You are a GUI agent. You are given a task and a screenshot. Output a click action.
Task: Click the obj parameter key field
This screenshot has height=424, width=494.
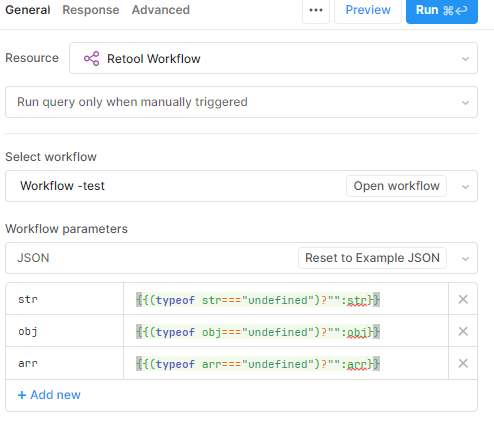(65, 331)
